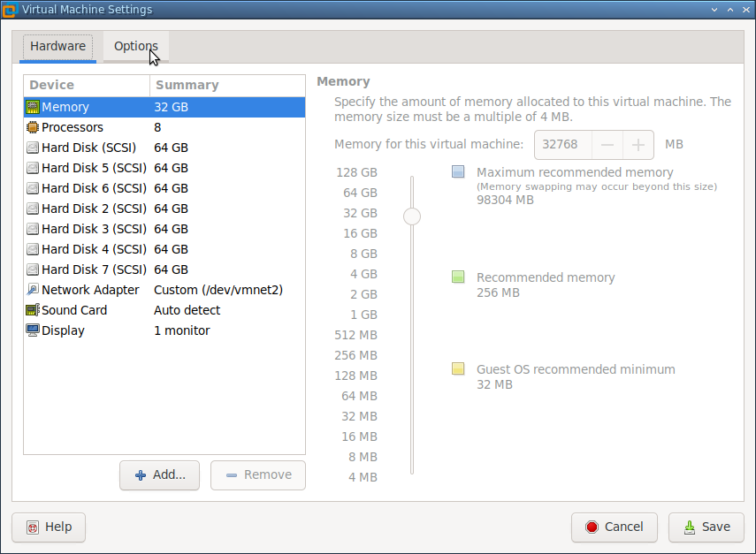Click the VMware icon in title bar

point(10,10)
